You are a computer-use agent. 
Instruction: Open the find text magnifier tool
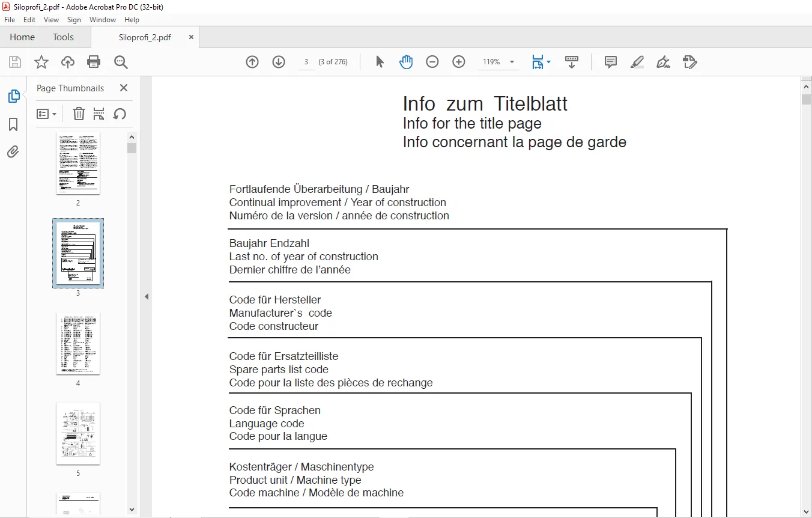click(121, 62)
